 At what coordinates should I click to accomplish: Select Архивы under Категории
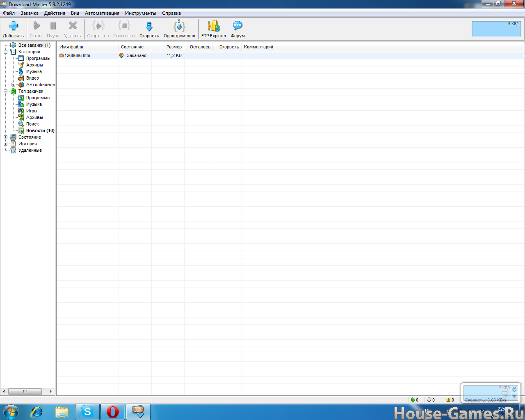point(34,65)
